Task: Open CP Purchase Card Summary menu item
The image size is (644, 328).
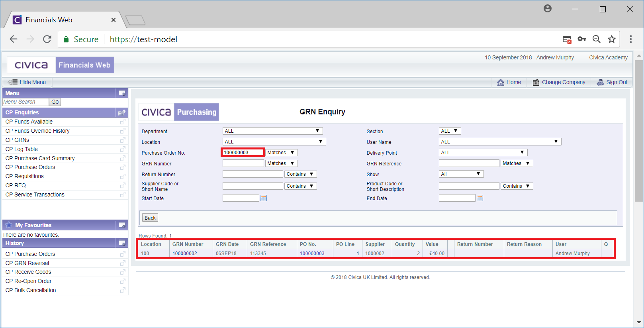Action: click(40, 158)
